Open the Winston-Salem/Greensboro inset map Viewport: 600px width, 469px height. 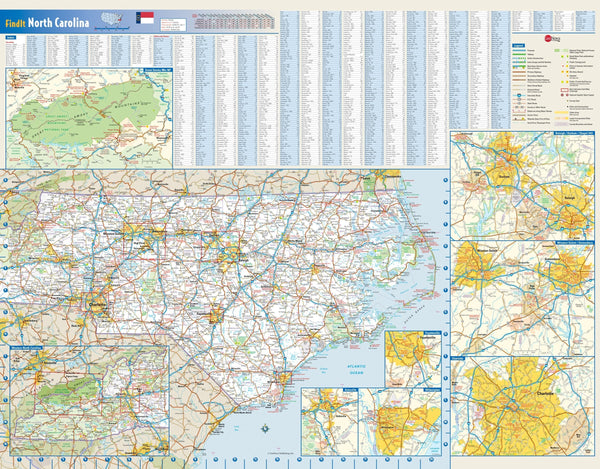click(522, 298)
